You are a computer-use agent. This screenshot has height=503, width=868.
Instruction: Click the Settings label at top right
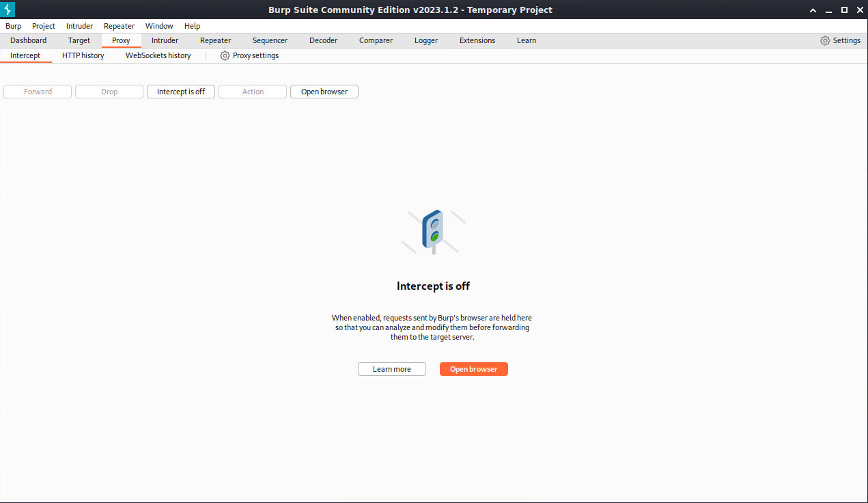pos(846,40)
